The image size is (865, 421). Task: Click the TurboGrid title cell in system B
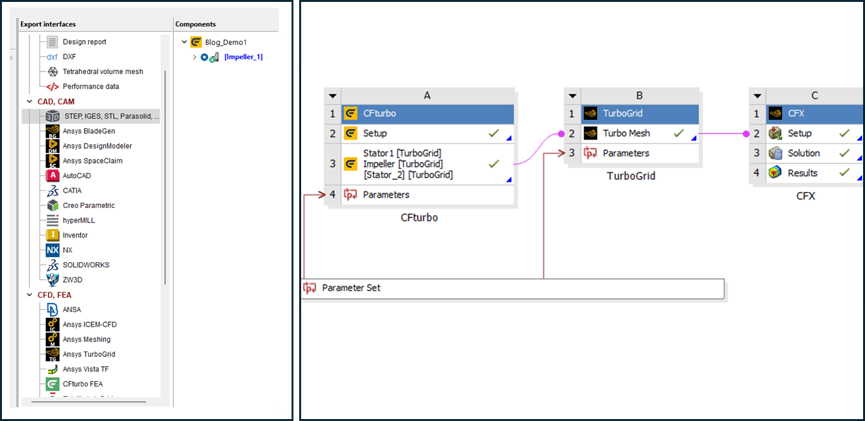pyautogui.click(x=640, y=114)
